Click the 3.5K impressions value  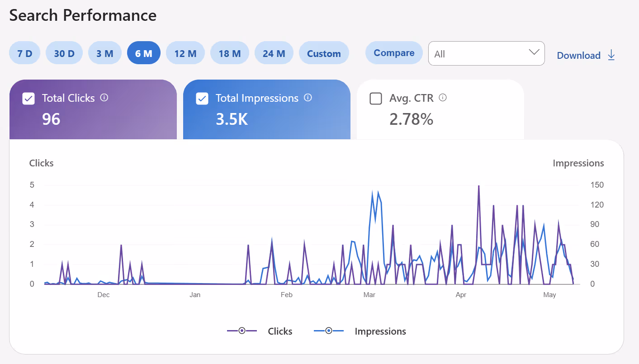point(232,118)
